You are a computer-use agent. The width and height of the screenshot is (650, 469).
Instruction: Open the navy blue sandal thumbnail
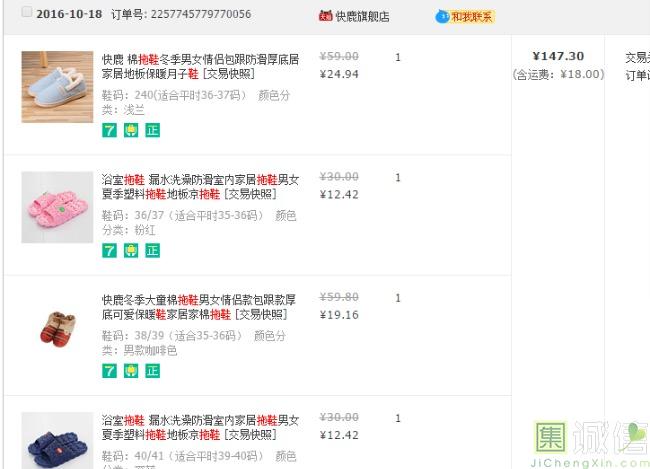coord(57,440)
